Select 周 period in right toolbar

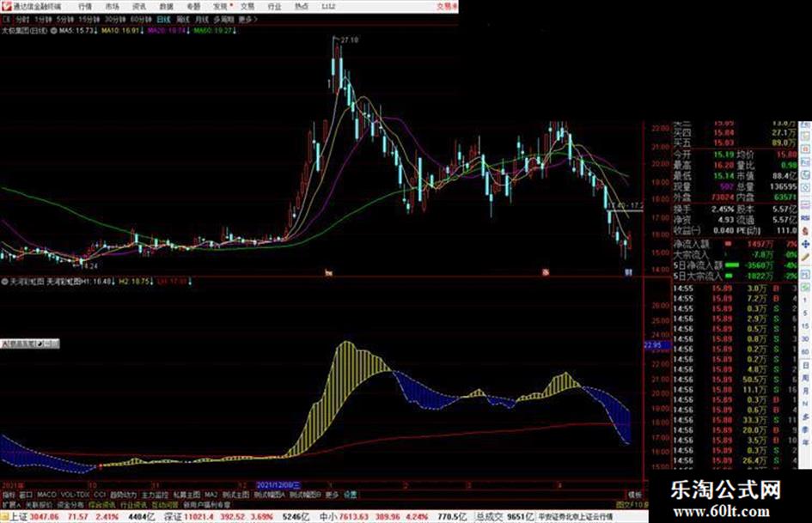(x=805, y=378)
